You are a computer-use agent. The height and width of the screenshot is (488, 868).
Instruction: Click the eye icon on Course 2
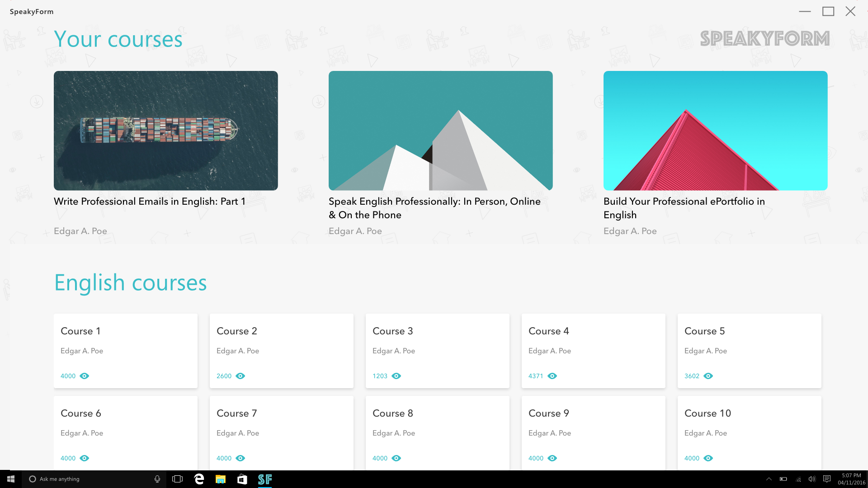point(241,376)
